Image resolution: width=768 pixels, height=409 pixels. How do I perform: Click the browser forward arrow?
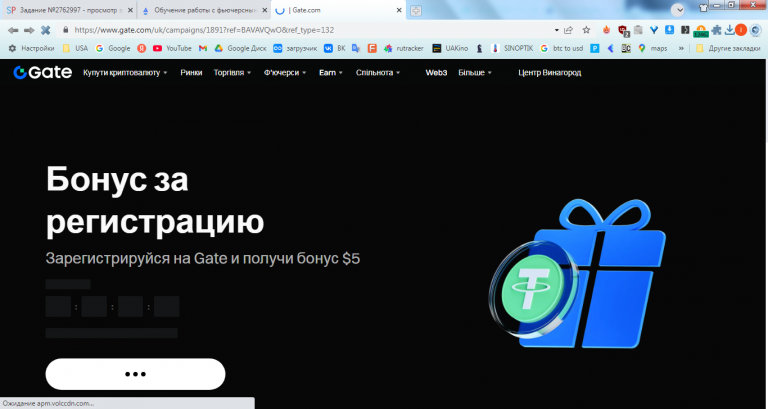pos(29,30)
